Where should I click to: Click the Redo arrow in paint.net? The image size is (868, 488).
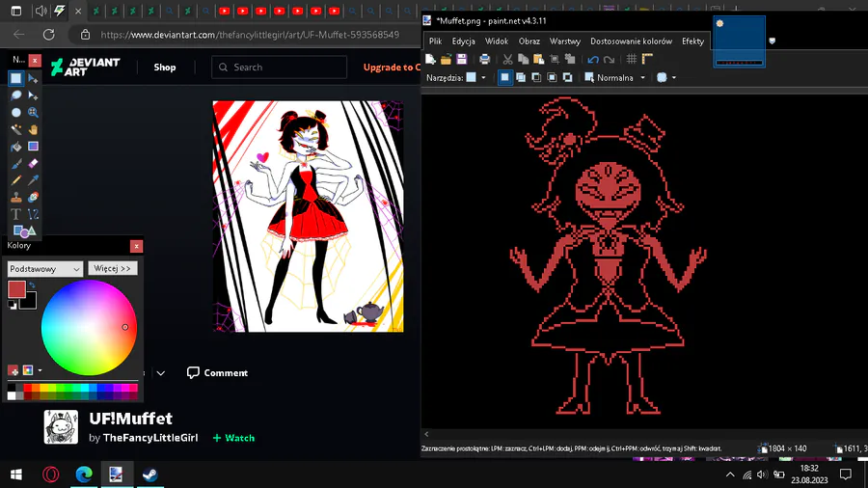[609, 59]
